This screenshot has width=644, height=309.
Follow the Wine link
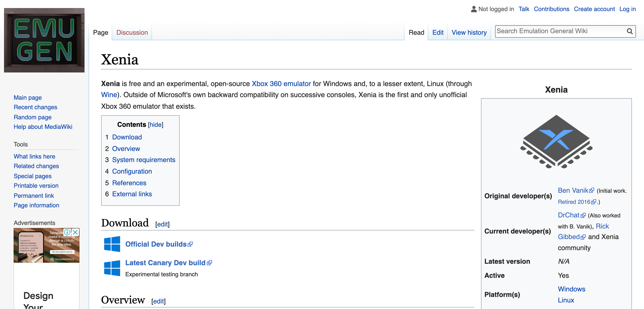[x=109, y=95]
